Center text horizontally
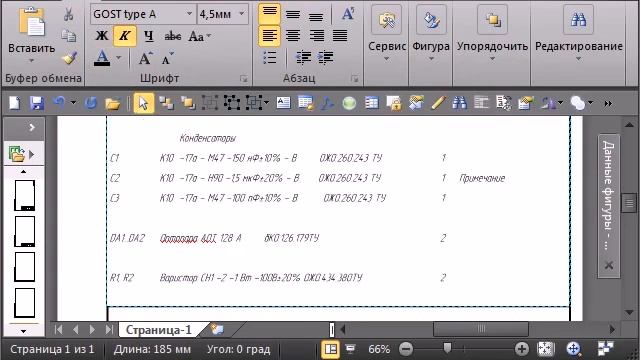 click(293, 36)
